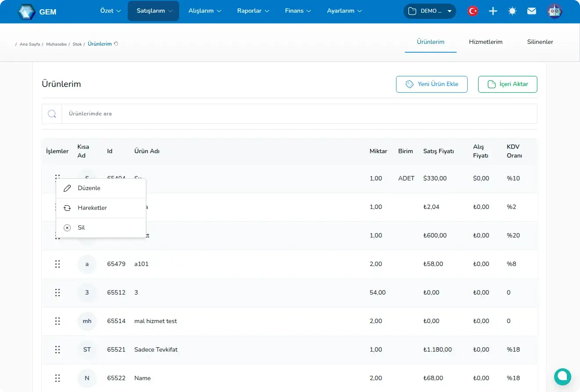Click the Ürünlerimde ara search field

coord(299,114)
